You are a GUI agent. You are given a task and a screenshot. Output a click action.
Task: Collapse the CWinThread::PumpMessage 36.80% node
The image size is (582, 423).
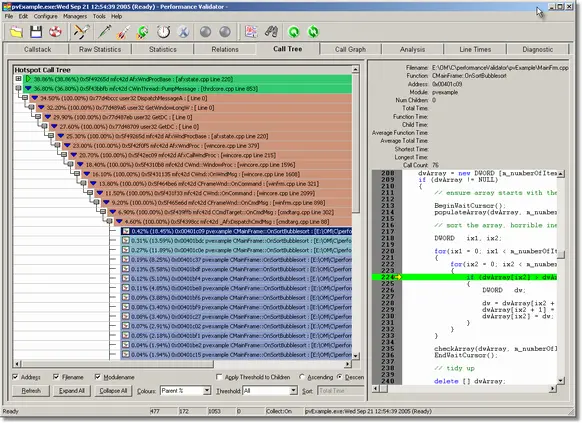(x=18, y=88)
